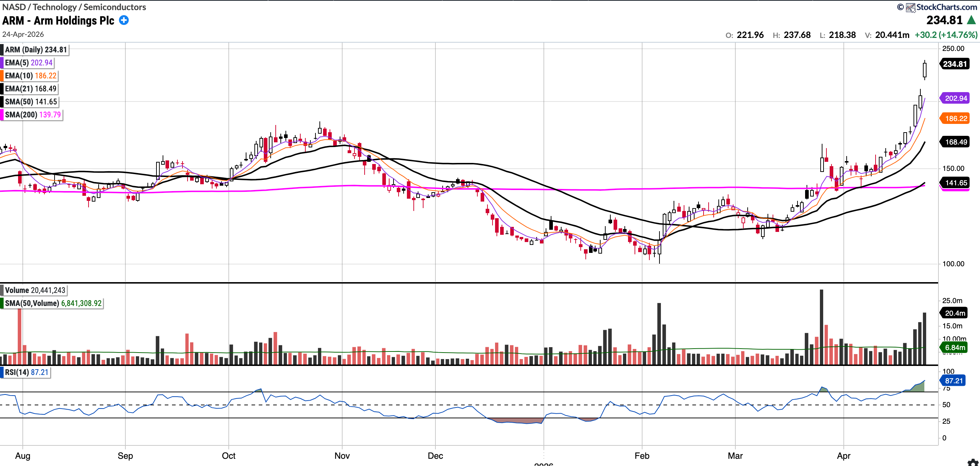Click the orange 186.22 EMA price tag
This screenshot has height=466, width=980.
pyautogui.click(x=955, y=119)
